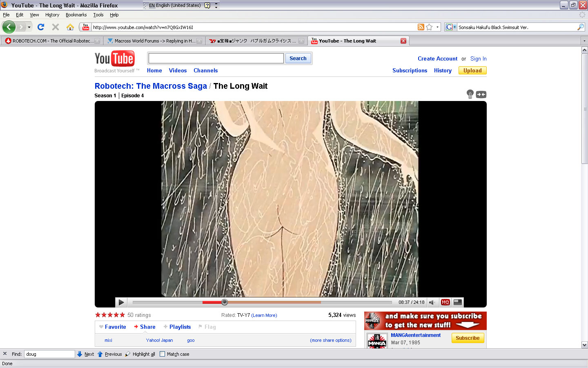
Task: Open the View menu
Action: 34,15
